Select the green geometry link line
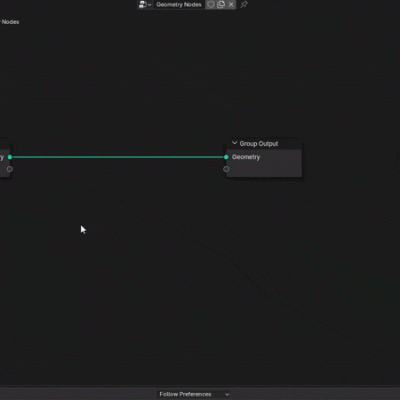400x400 pixels. (118, 157)
